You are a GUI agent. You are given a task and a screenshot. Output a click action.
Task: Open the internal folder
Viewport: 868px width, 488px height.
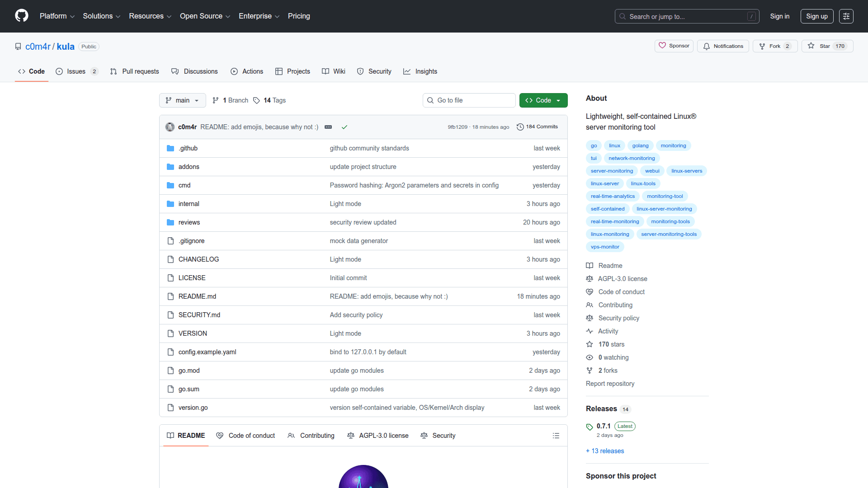[x=189, y=204]
